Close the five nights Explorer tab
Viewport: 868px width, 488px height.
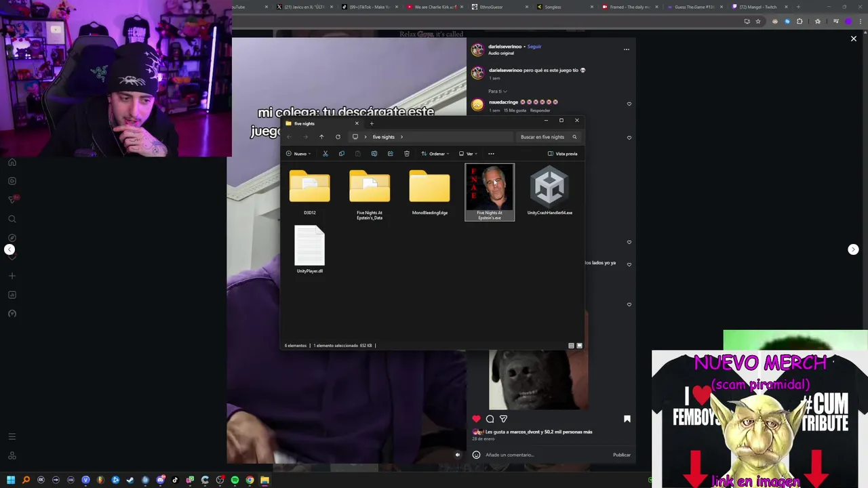(357, 123)
